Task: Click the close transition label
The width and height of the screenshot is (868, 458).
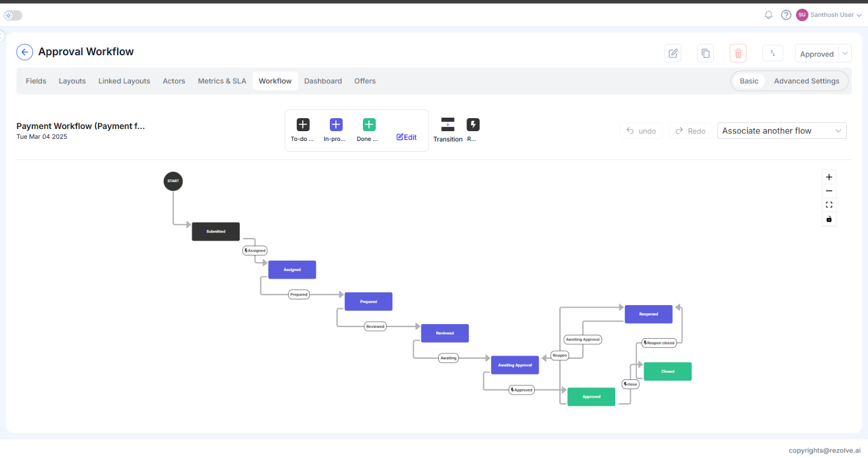Action: point(630,384)
